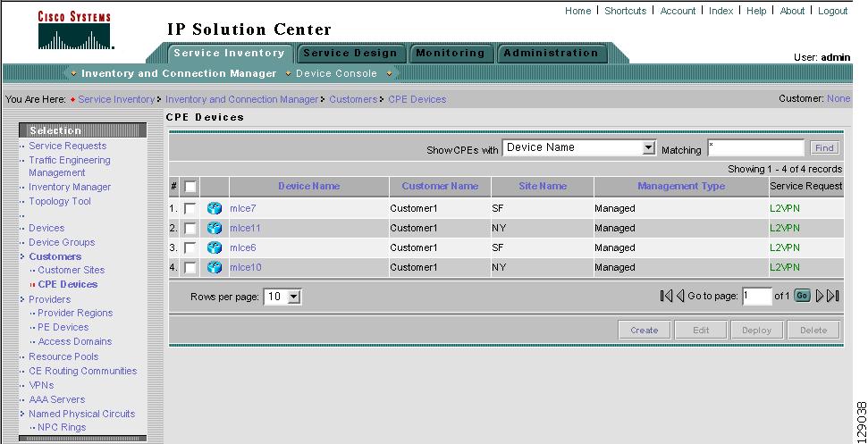The height and width of the screenshot is (444, 868).
Task: Switch to the Service Inventory tab
Action: [229, 53]
